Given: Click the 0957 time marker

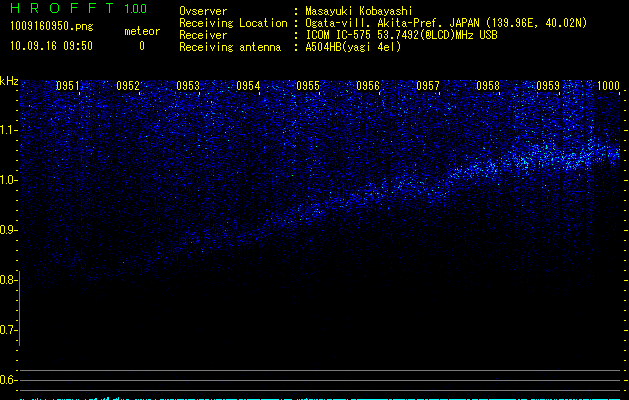Looking at the screenshot, I should tap(428, 86).
